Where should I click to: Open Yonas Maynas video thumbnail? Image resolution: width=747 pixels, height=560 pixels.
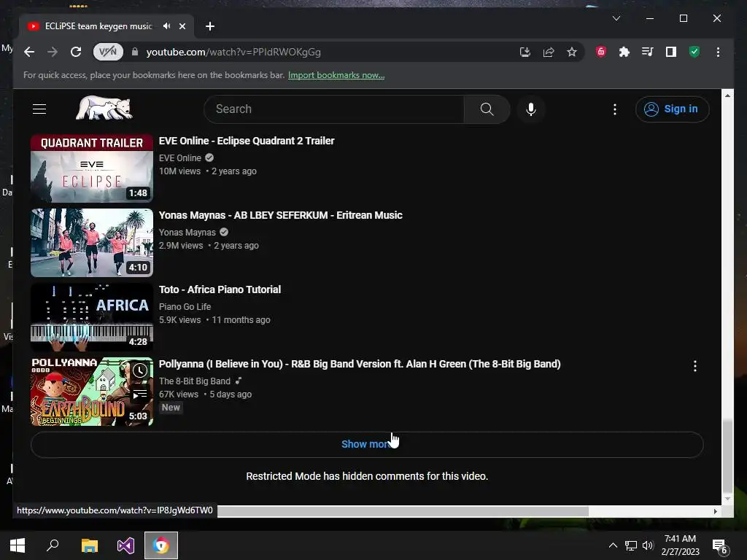[92, 242]
